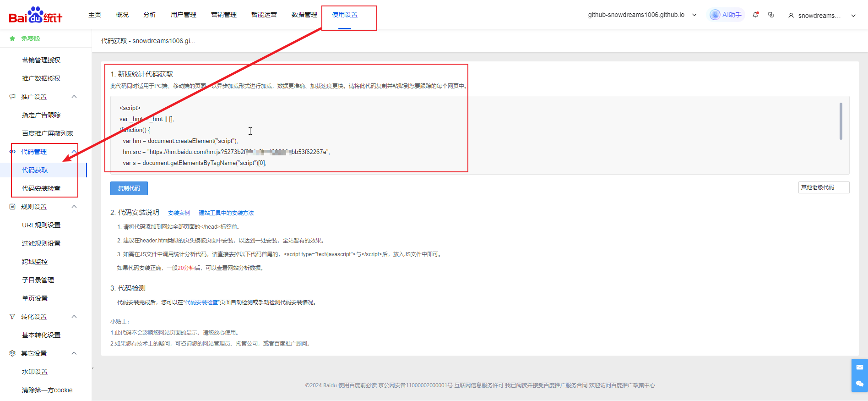Click the mail feedback floating icon
This screenshot has width=868, height=401.
pyautogui.click(x=859, y=367)
